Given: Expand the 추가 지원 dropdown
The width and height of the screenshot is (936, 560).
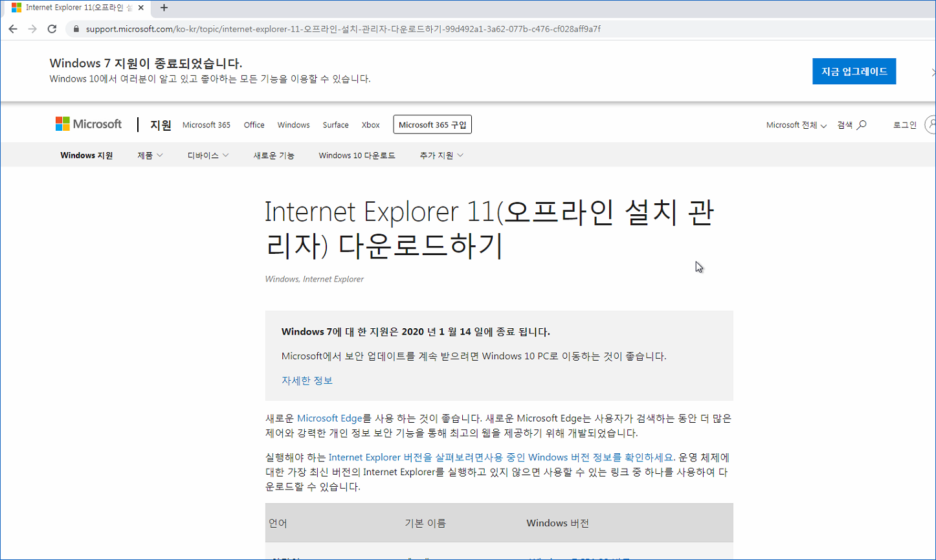Looking at the screenshot, I should click(441, 155).
